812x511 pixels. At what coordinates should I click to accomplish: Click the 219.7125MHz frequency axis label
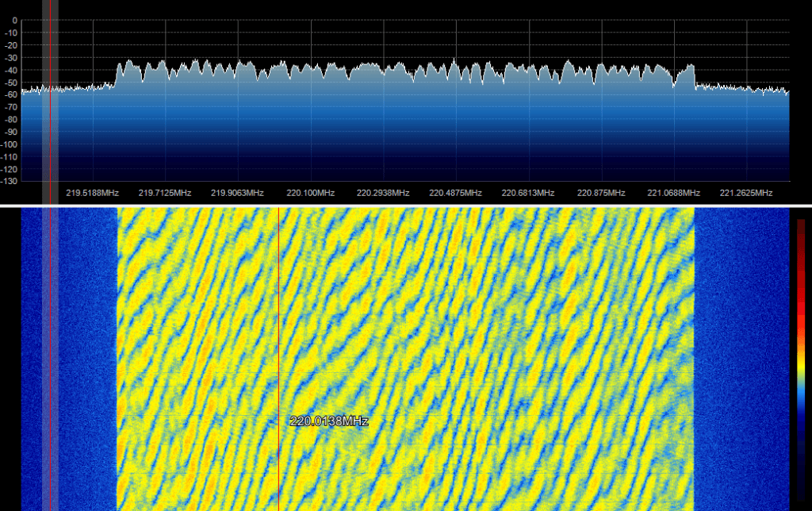click(165, 193)
